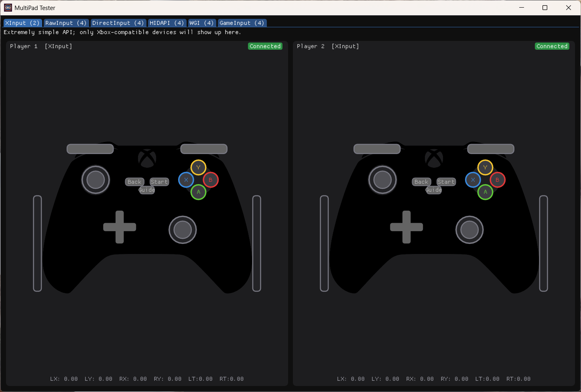Click Player 1 blue X button
The image size is (581, 392).
click(186, 180)
